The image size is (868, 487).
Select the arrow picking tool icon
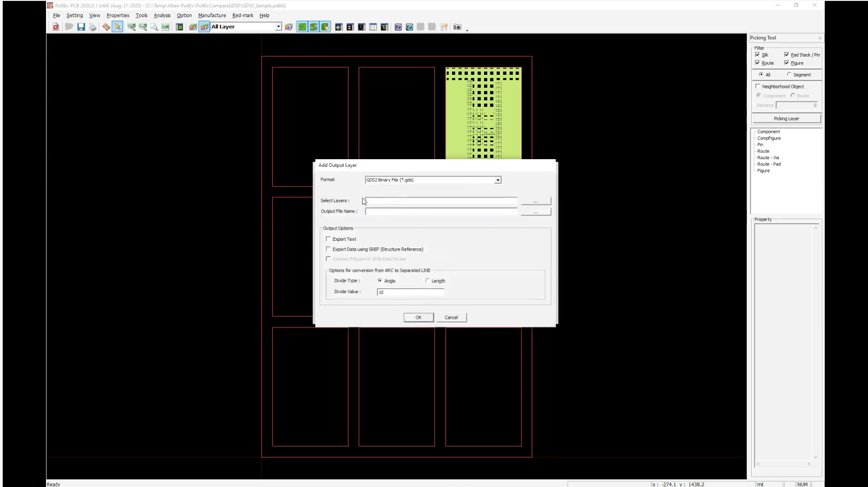point(118,27)
